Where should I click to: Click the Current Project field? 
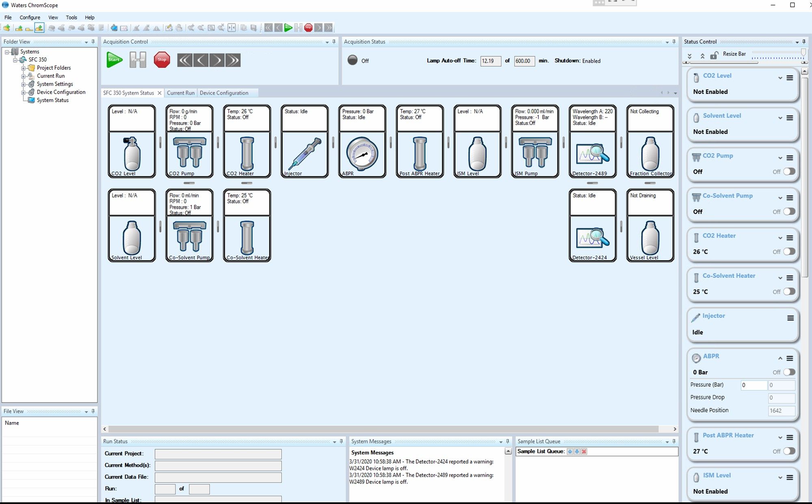pos(218,454)
